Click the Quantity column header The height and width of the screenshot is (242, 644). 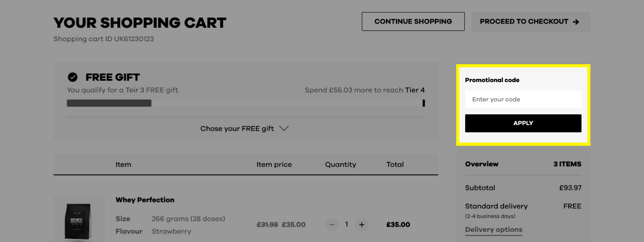tap(340, 165)
